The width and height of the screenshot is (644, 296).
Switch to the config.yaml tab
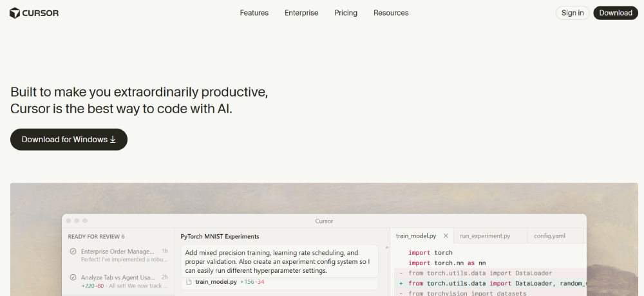(549, 236)
